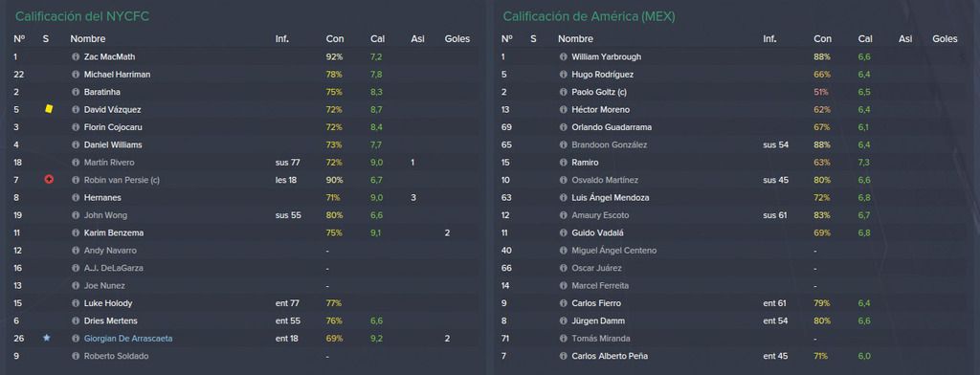Select Ramiro's row in the América ratings

(x=734, y=163)
